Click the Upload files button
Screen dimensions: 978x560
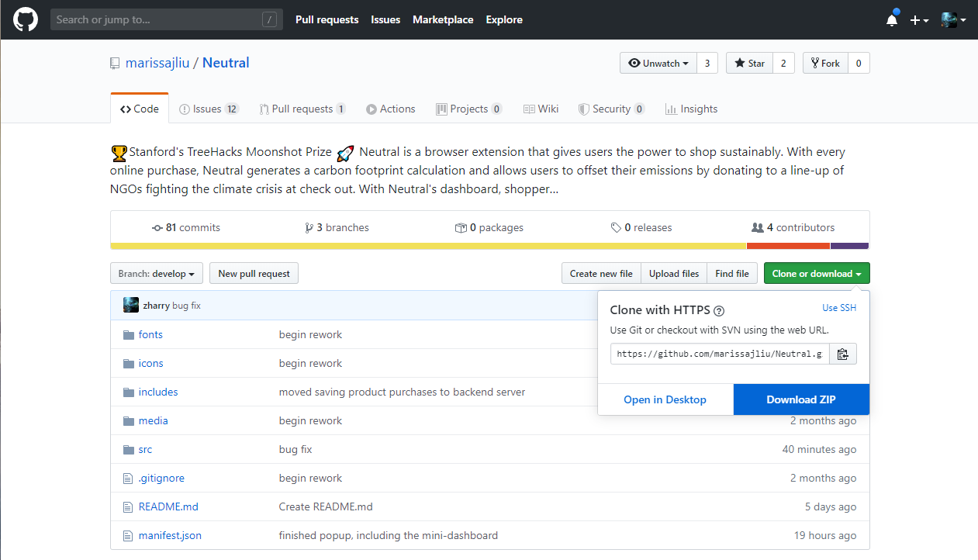[x=674, y=274]
